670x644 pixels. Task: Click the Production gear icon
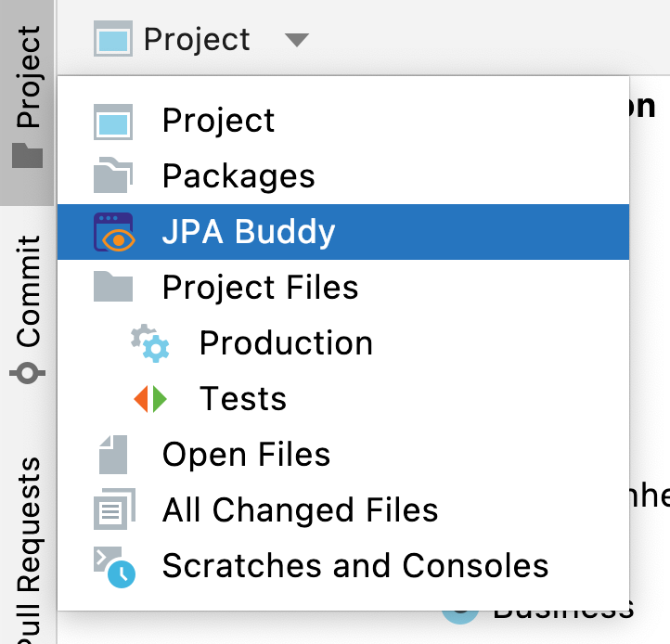pos(150,343)
